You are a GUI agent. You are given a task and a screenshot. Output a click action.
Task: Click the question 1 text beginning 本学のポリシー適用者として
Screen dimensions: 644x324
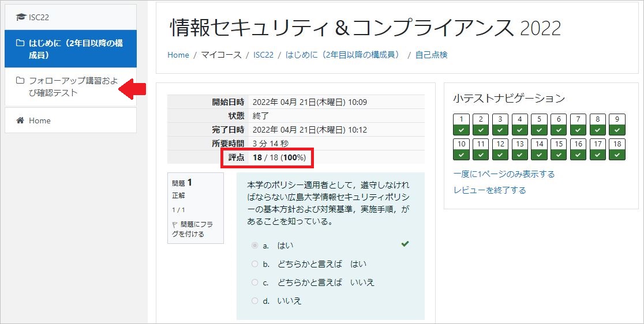tap(328, 204)
